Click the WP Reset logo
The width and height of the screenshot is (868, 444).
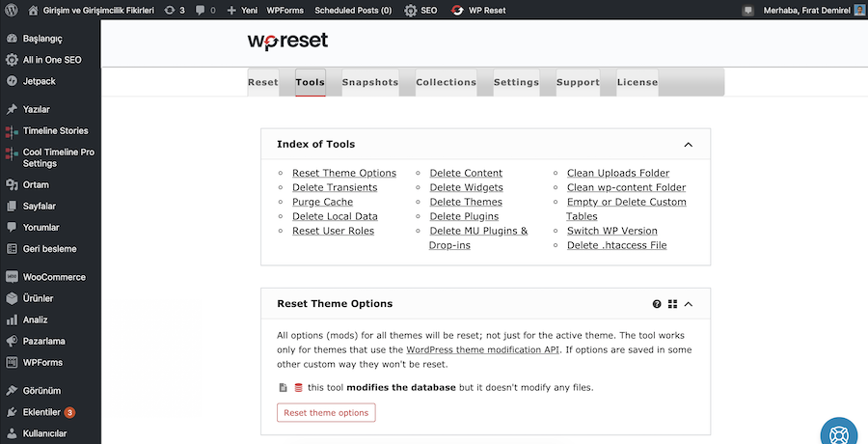[287, 41]
